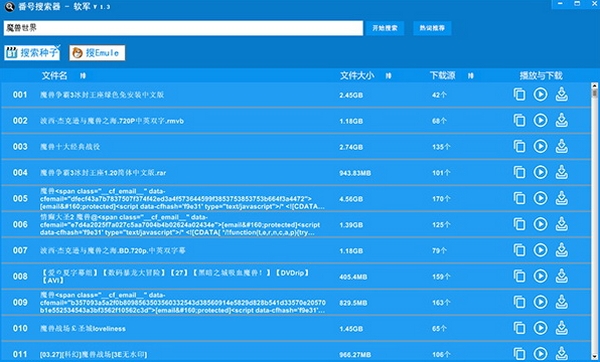The width and height of the screenshot is (600, 362).
Task: Click the scrollbar up arrow
Action: click(x=594, y=86)
